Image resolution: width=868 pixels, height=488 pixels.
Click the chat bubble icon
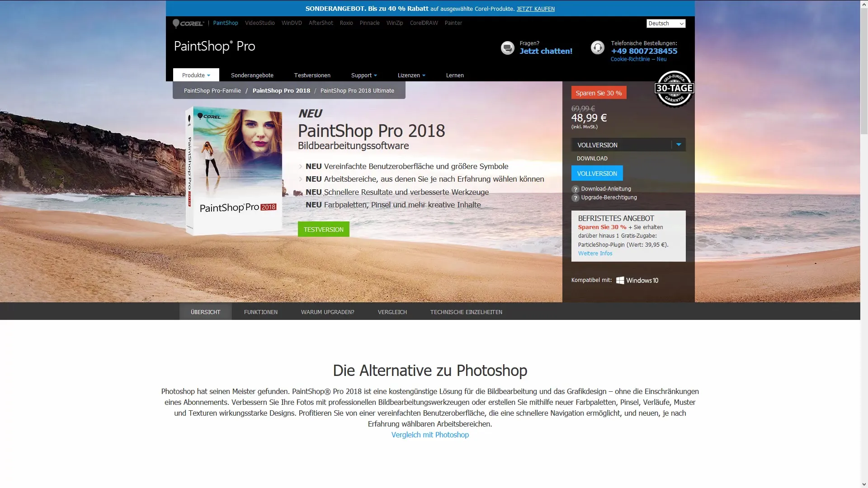coord(507,47)
